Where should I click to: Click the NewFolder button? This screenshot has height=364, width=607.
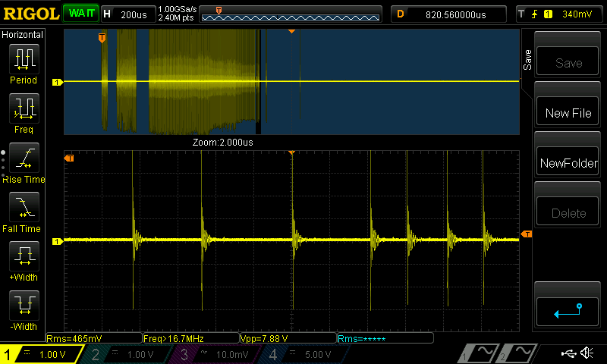pyautogui.click(x=568, y=163)
